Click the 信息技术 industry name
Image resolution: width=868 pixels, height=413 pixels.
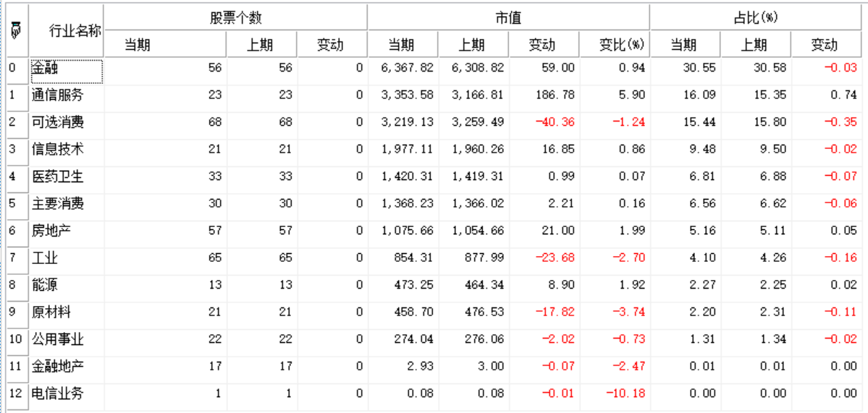click(58, 150)
